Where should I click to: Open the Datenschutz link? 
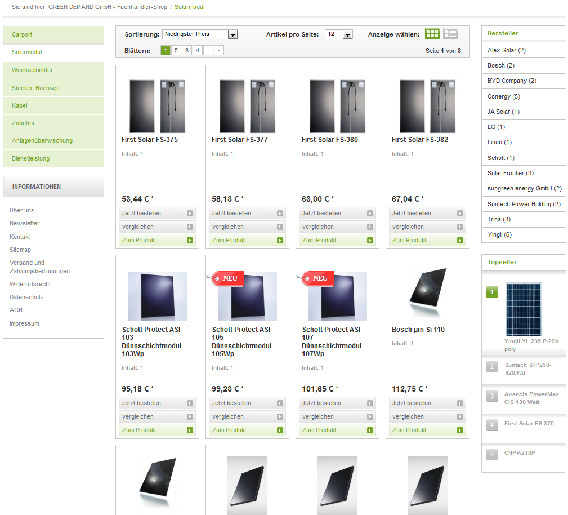tap(26, 297)
